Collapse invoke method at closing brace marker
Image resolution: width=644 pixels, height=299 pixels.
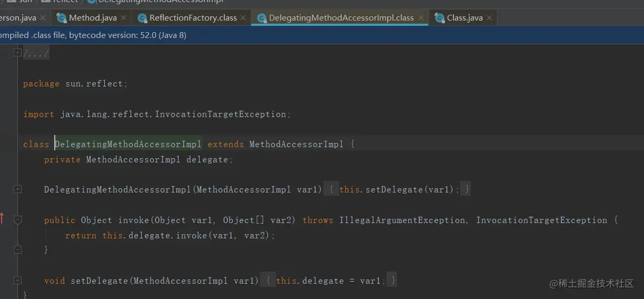[17, 249]
